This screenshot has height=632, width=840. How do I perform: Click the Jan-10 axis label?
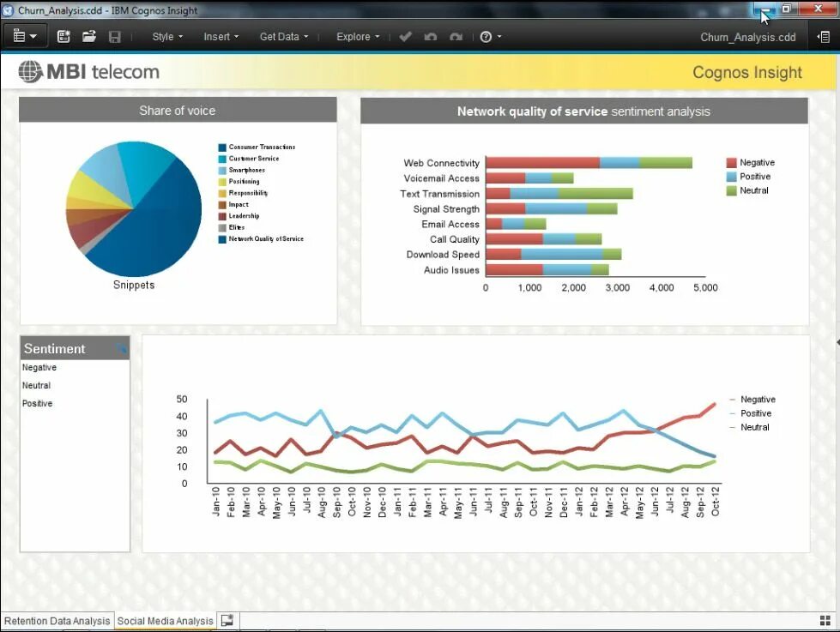tap(216, 502)
